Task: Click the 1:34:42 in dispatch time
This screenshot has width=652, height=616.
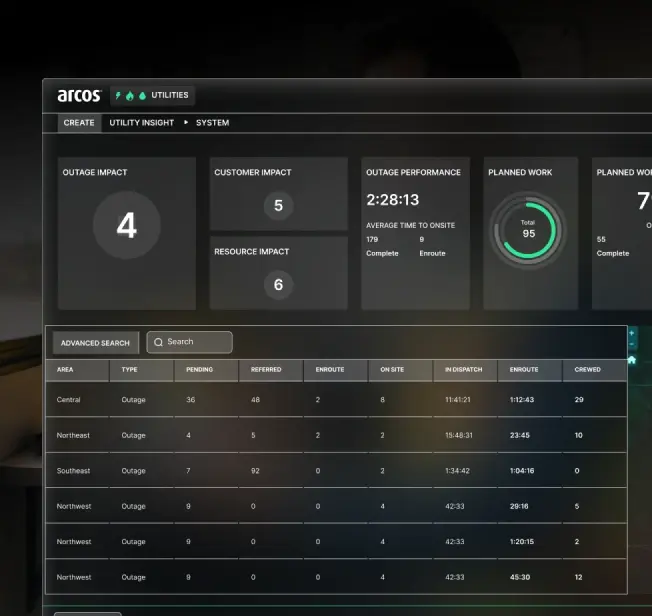Action: tap(457, 471)
